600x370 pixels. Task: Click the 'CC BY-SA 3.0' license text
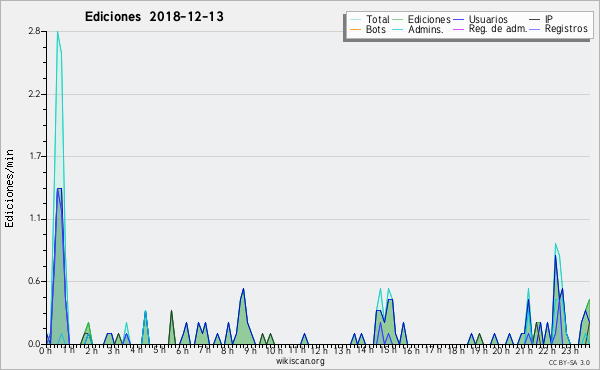569,362
